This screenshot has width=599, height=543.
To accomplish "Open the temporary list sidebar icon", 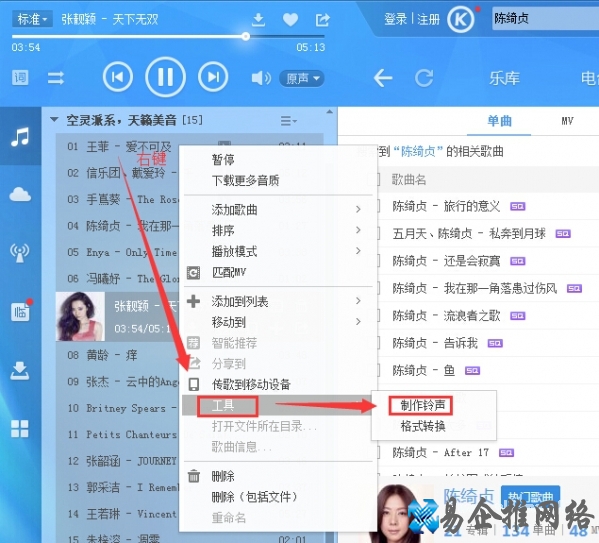I will click(x=21, y=311).
